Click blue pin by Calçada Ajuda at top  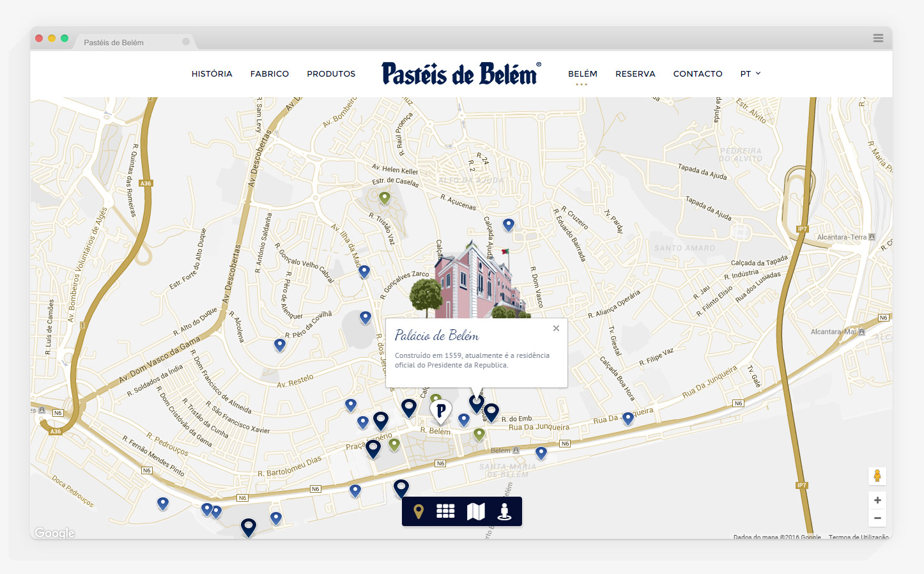pos(509,224)
